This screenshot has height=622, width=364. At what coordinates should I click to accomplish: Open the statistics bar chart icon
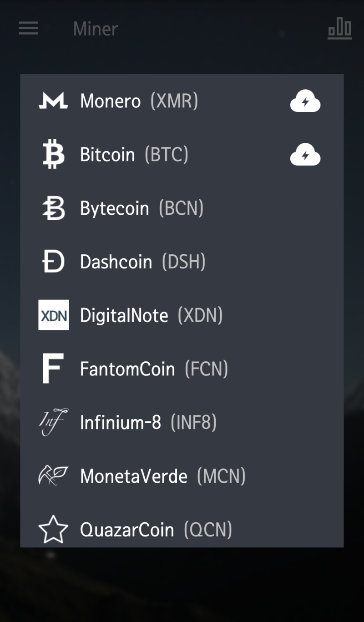point(340,29)
